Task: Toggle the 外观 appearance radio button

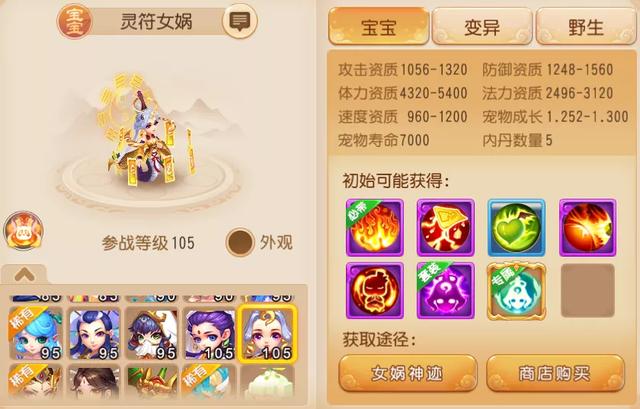Action: click(x=240, y=242)
